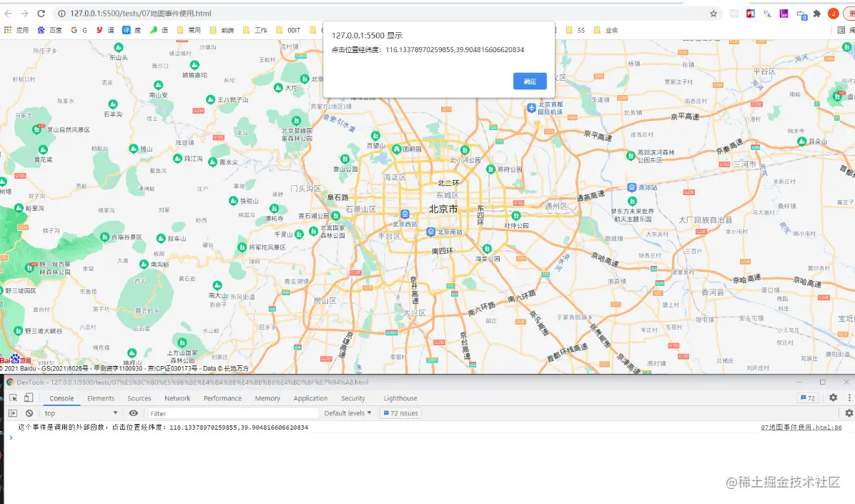Open DevTools settings gear in tab bar
Viewport: 855px width, 504px height.
click(833, 397)
